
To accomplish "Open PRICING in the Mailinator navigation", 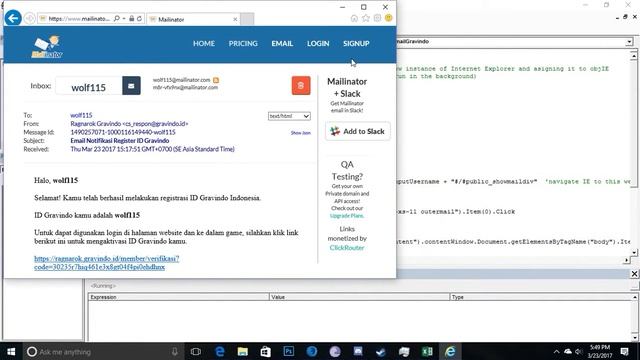I will coord(243,44).
